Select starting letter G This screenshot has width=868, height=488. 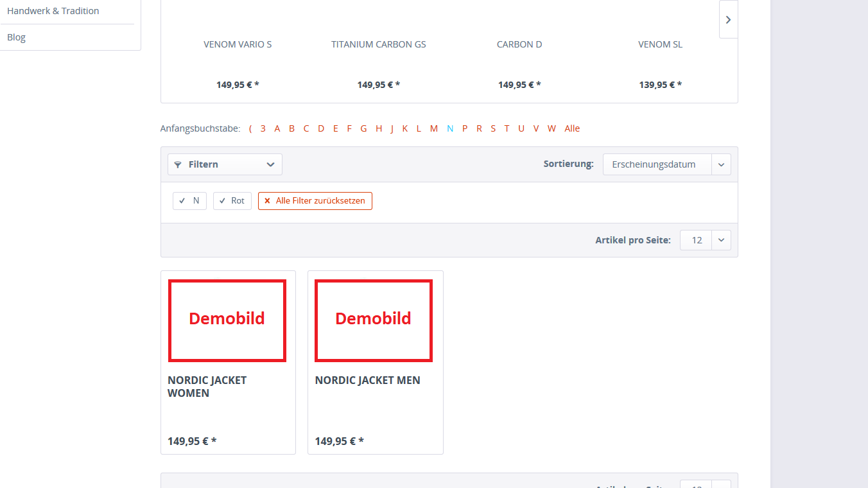click(363, 128)
